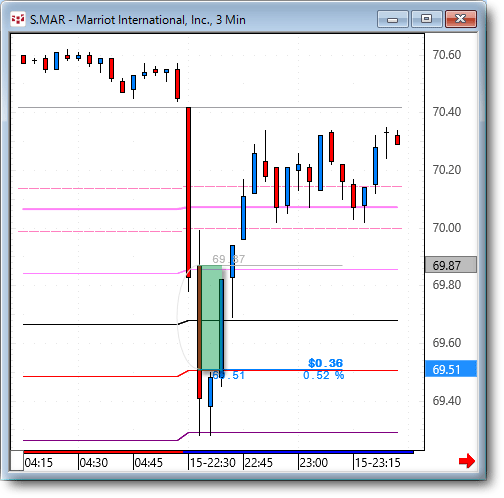This screenshot has width=504, height=498.
Task: Click the 70.20 price axis label
Action: click(x=447, y=170)
